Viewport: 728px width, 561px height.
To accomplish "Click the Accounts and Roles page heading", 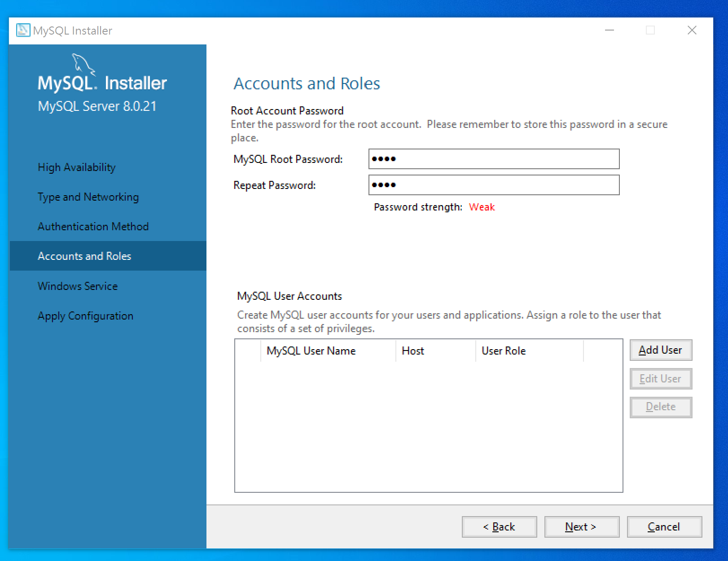I will click(307, 83).
